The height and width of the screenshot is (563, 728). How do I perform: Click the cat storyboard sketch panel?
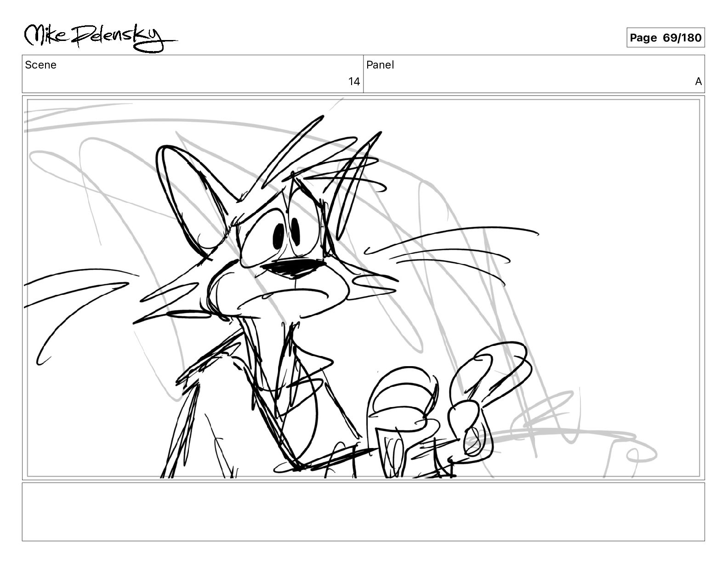pos(363,287)
